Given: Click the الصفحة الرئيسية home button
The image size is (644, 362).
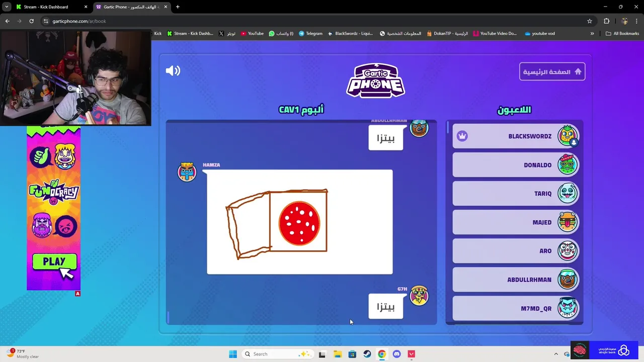Looking at the screenshot, I should tap(552, 71).
